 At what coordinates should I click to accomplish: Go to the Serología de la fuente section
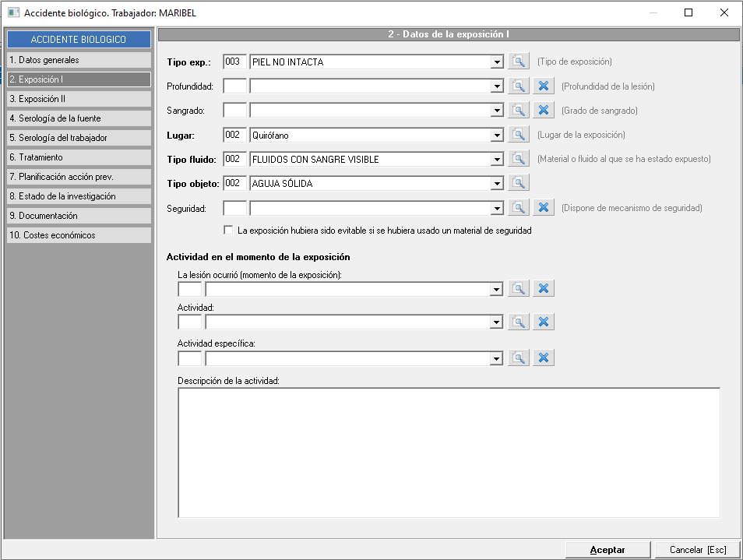[78, 118]
